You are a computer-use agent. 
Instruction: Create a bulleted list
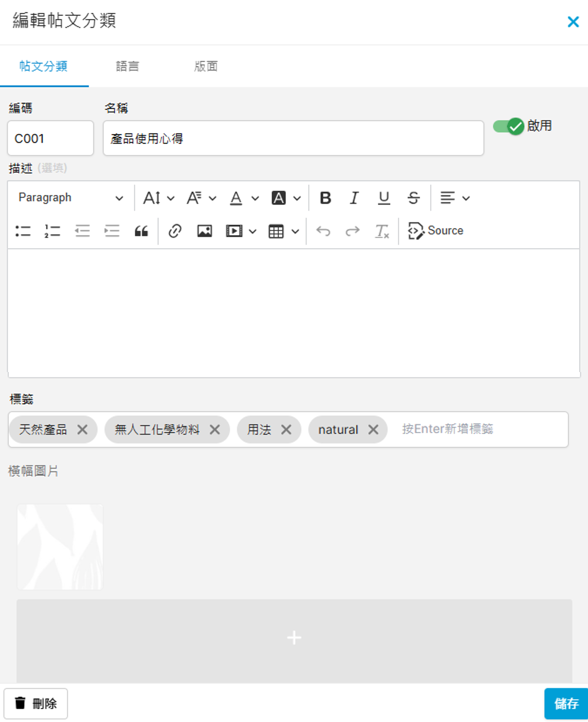[x=23, y=231]
